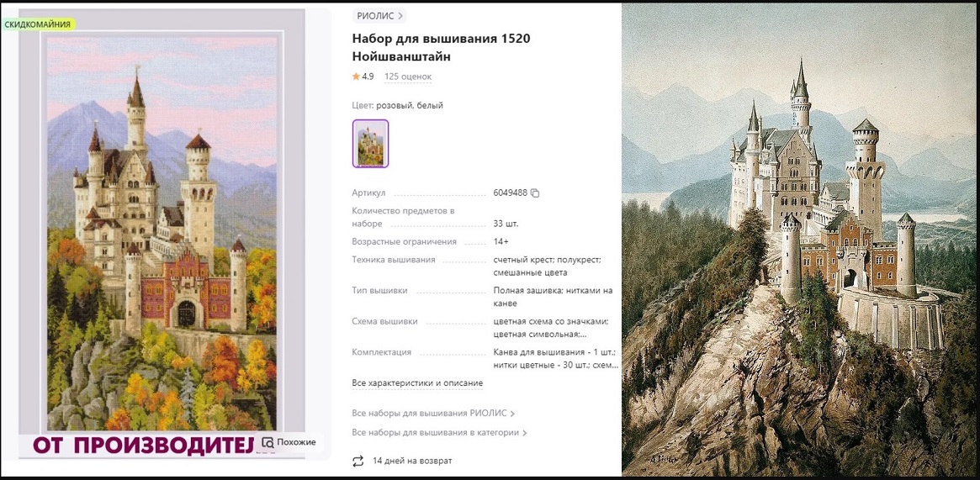This screenshot has width=980, height=480.
Task: Click the 14 дней на возврат text
Action: pyautogui.click(x=412, y=462)
